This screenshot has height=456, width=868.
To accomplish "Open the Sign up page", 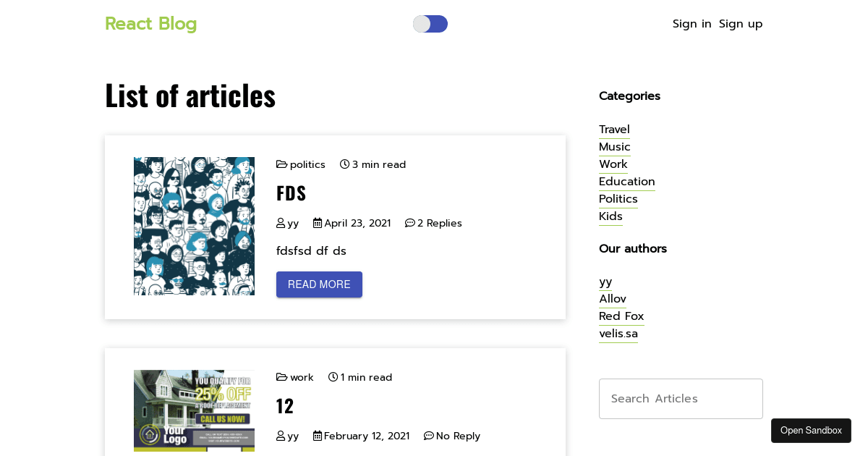I will tap(741, 24).
